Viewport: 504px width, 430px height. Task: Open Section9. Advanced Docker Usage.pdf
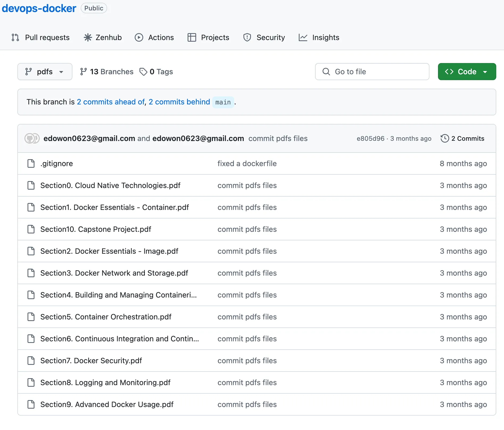point(107,404)
